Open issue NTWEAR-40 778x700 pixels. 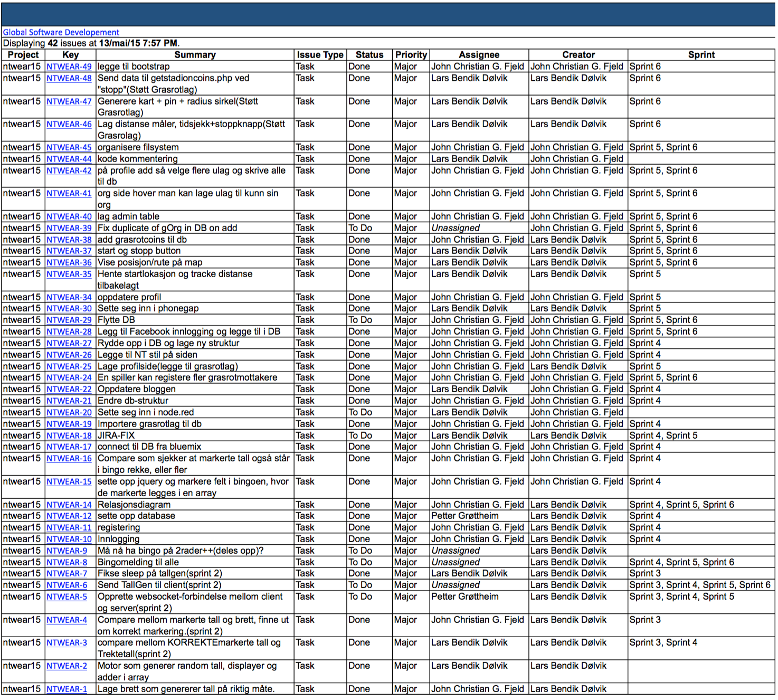[x=69, y=216]
